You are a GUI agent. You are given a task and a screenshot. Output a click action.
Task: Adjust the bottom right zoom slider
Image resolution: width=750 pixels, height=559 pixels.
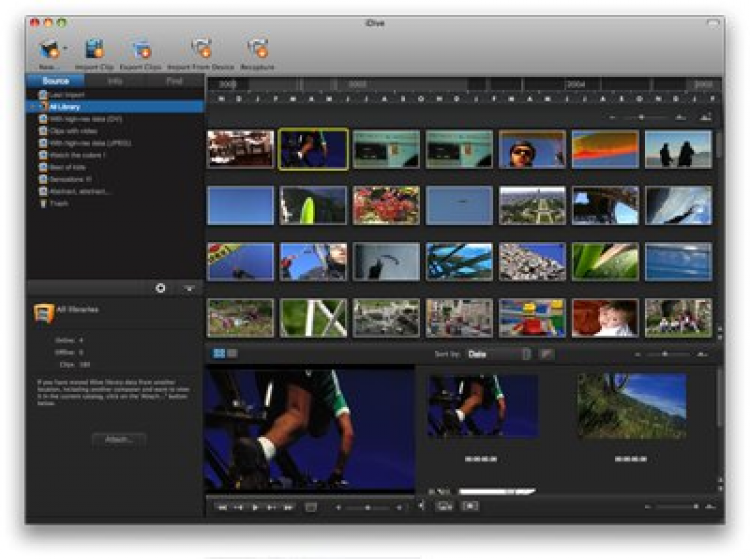coord(675,506)
